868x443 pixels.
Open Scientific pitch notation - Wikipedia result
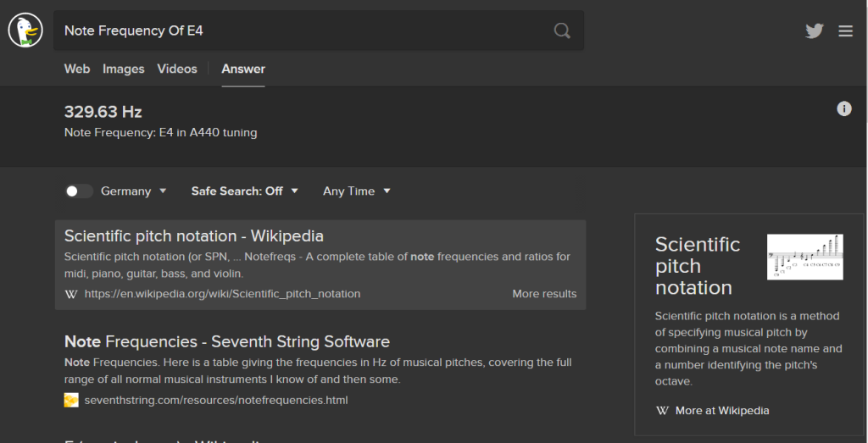point(193,235)
